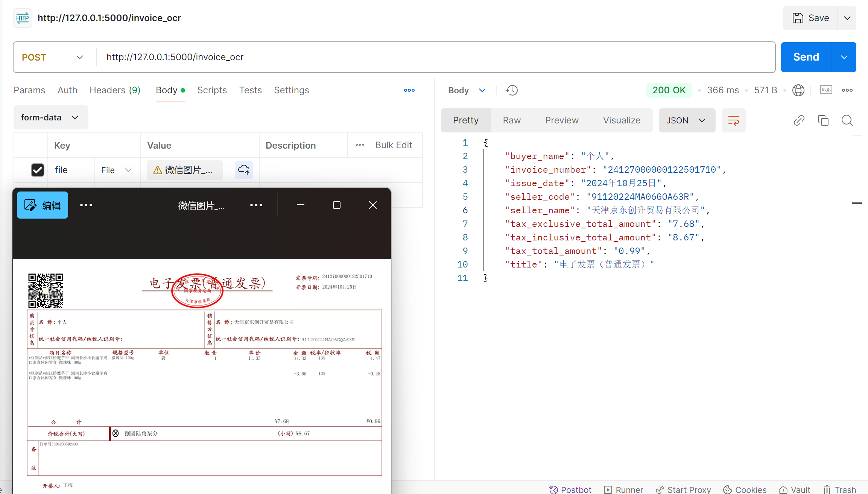
Task: Click 编辑 edit button in image viewer
Action: [43, 205]
